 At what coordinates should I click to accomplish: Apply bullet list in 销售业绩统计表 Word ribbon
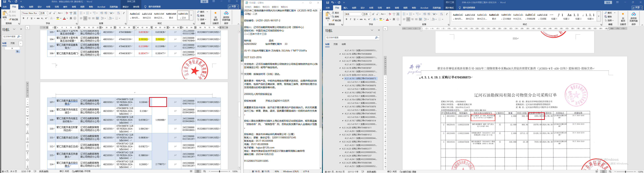click(81, 13)
